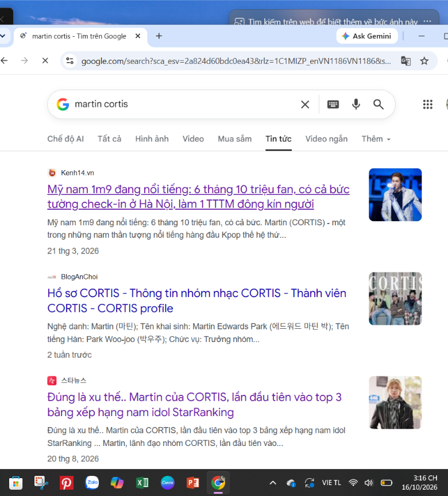Open Copilot from the taskbar
The height and width of the screenshot is (496, 448).
point(117,483)
